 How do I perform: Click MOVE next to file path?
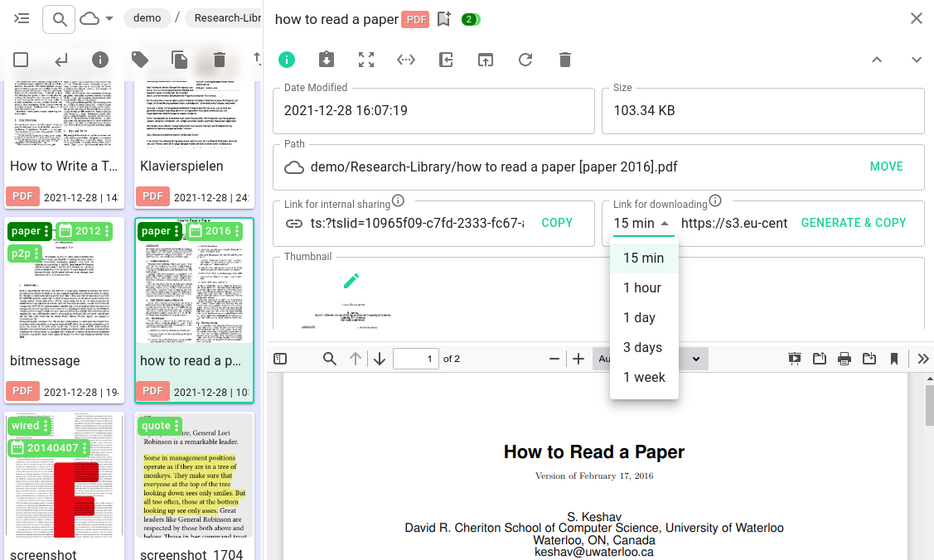(x=887, y=167)
